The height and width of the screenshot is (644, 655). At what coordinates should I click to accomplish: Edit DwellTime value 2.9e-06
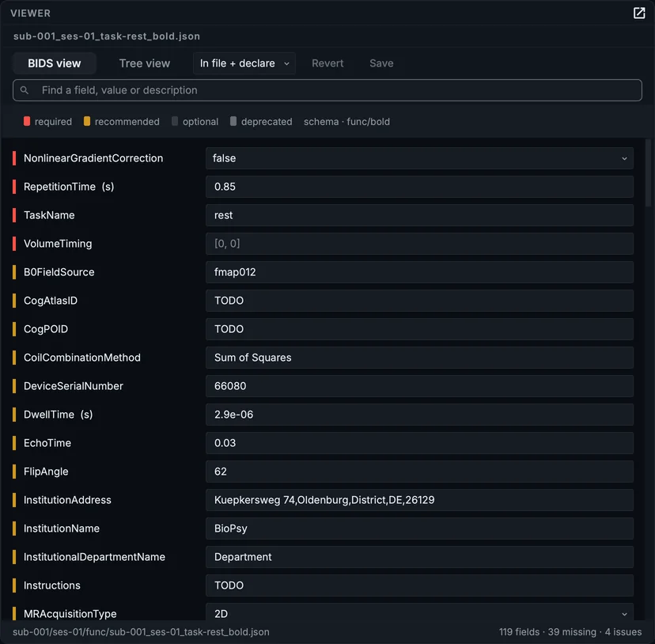pos(419,414)
